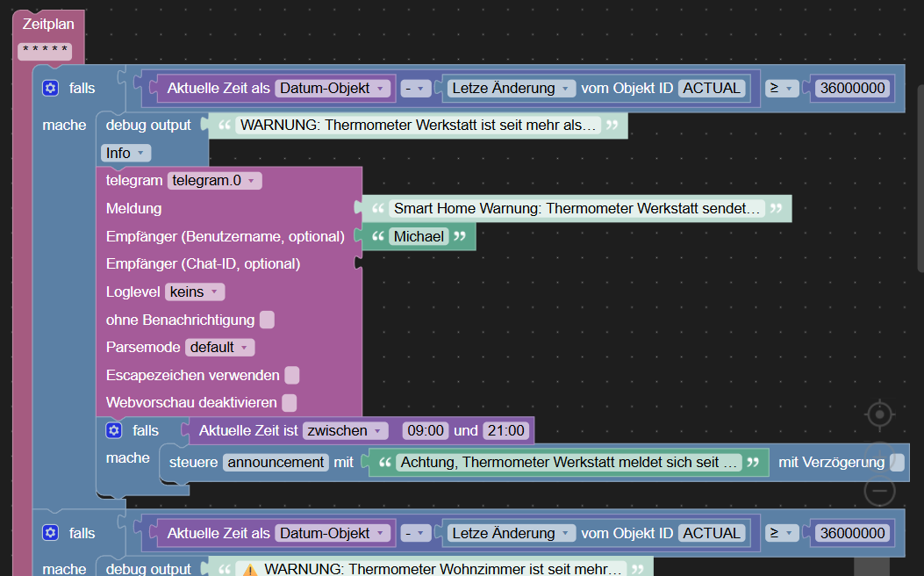
Task: Open the Info severity dropdown
Action: coord(126,154)
